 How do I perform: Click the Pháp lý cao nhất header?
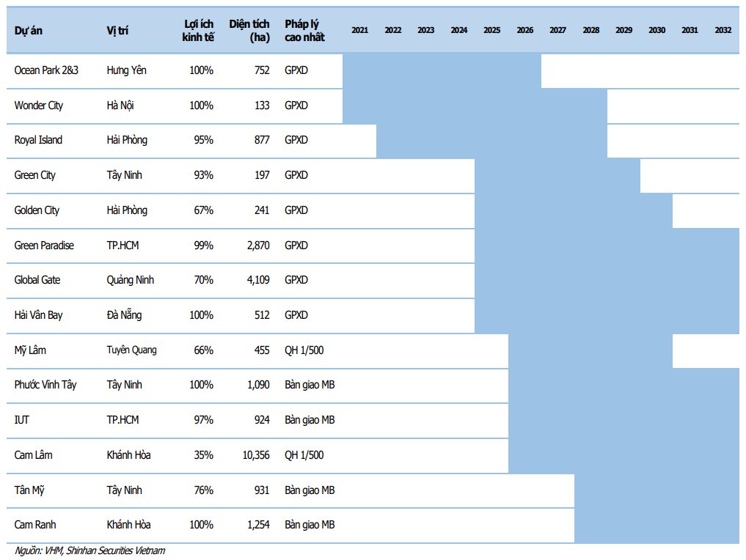click(304, 31)
